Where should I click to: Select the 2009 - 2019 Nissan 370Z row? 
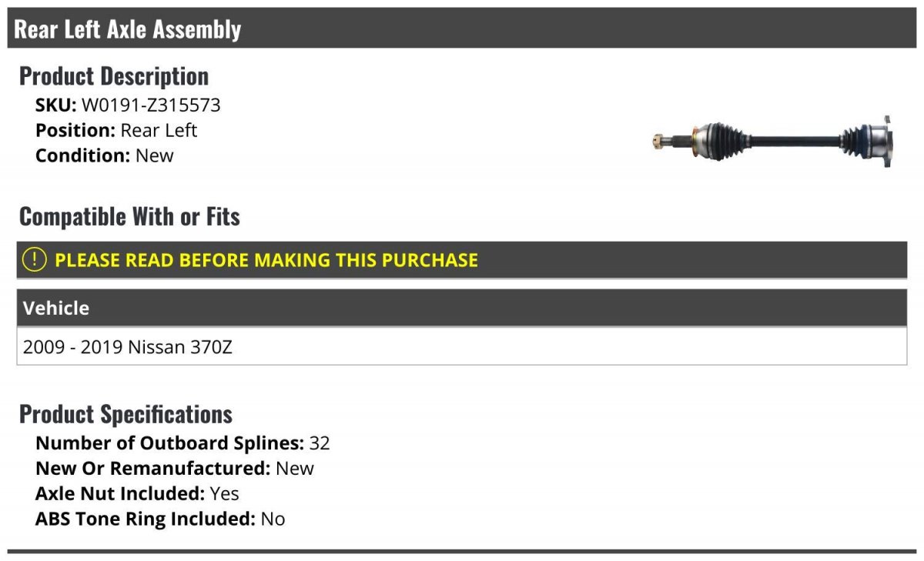point(462,346)
